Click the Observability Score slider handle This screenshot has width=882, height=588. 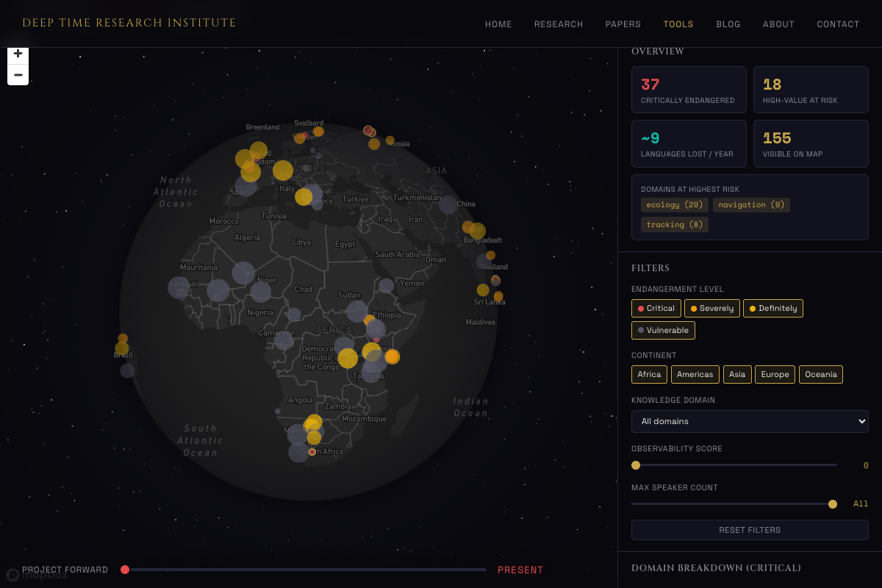click(635, 465)
